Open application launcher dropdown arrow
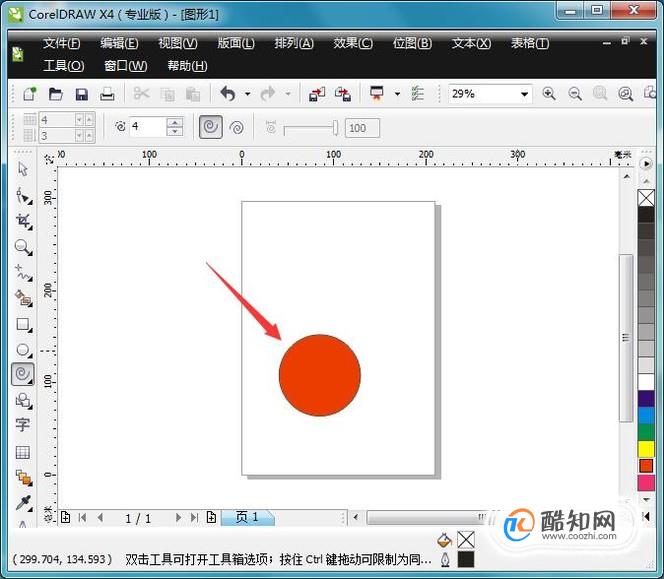Screen dimensions: 664x579 pos(397,94)
